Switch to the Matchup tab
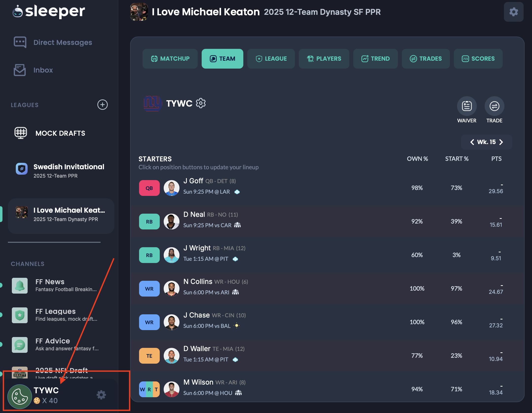The height and width of the screenshot is (413, 532). pyautogui.click(x=170, y=59)
